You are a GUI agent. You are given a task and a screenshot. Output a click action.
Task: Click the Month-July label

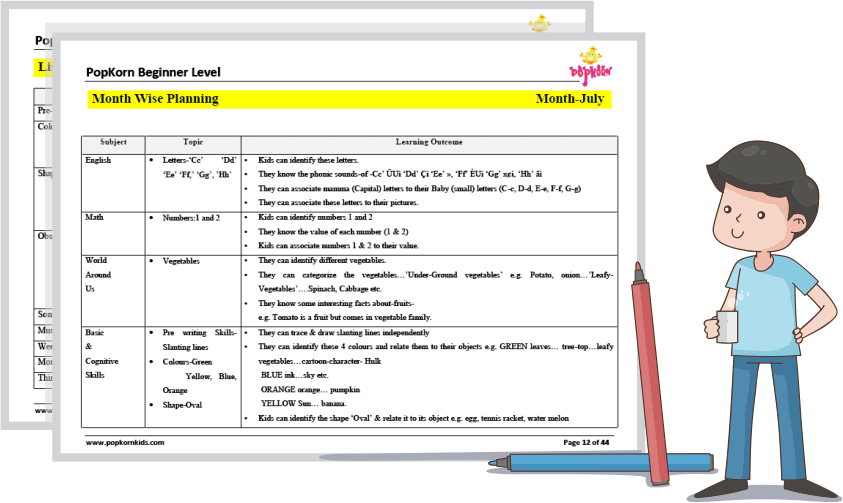coord(570,99)
